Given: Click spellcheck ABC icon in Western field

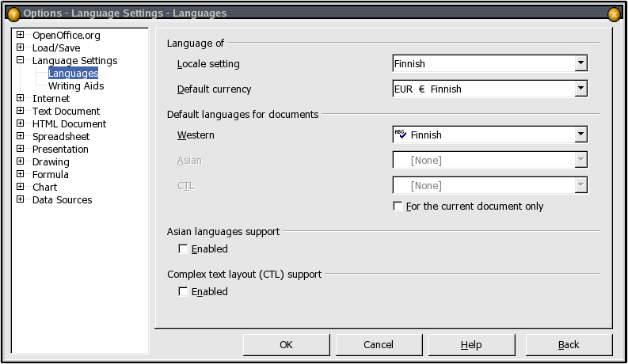Looking at the screenshot, I should (x=400, y=135).
